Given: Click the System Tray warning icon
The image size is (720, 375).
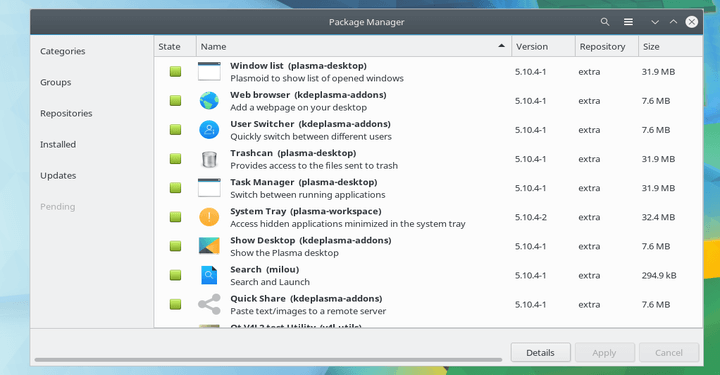Looking at the screenshot, I should coord(209,217).
